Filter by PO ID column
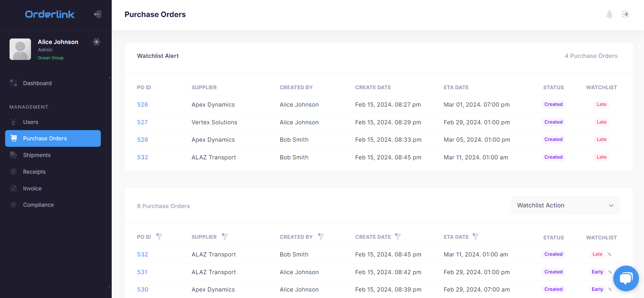This screenshot has width=644, height=298. click(159, 236)
